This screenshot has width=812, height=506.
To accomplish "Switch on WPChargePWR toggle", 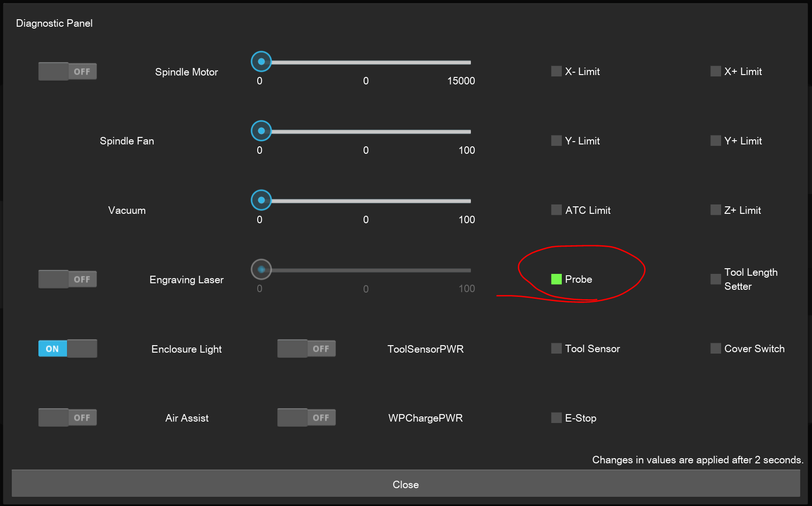I will point(306,418).
